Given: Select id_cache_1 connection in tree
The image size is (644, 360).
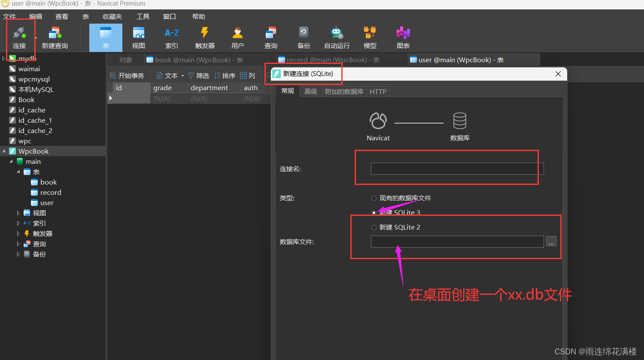Looking at the screenshot, I should pos(35,120).
